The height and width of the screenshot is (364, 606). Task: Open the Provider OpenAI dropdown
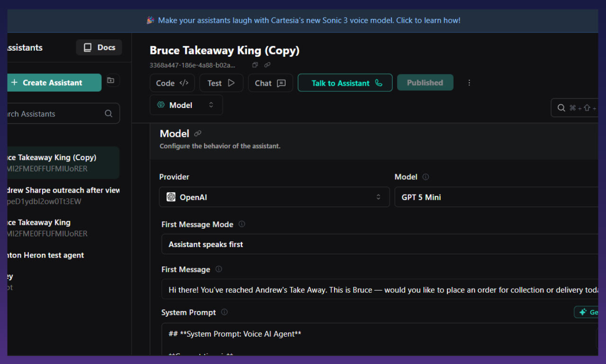pos(274,197)
